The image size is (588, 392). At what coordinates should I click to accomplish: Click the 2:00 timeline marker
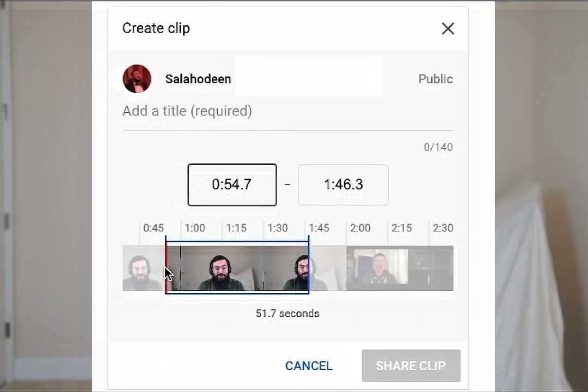360,228
